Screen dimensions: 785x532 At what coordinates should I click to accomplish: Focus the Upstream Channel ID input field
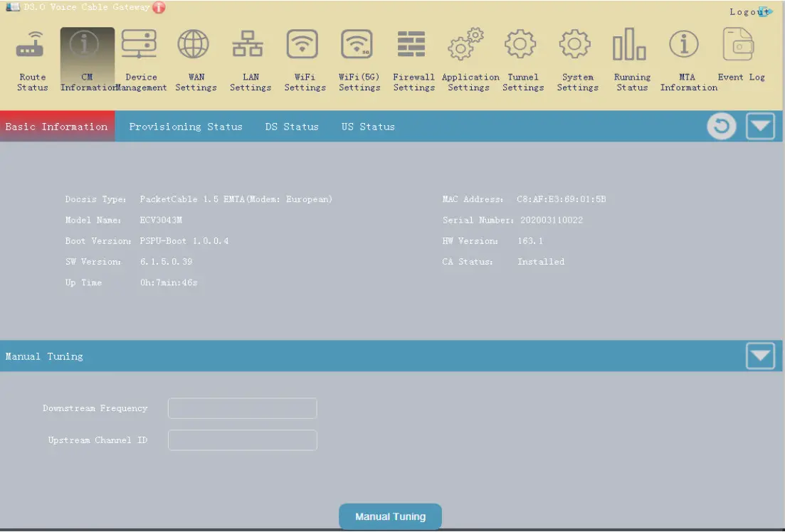(x=242, y=440)
